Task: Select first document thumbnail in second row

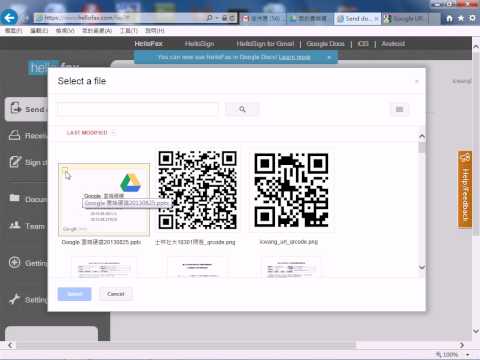Action: point(104,267)
